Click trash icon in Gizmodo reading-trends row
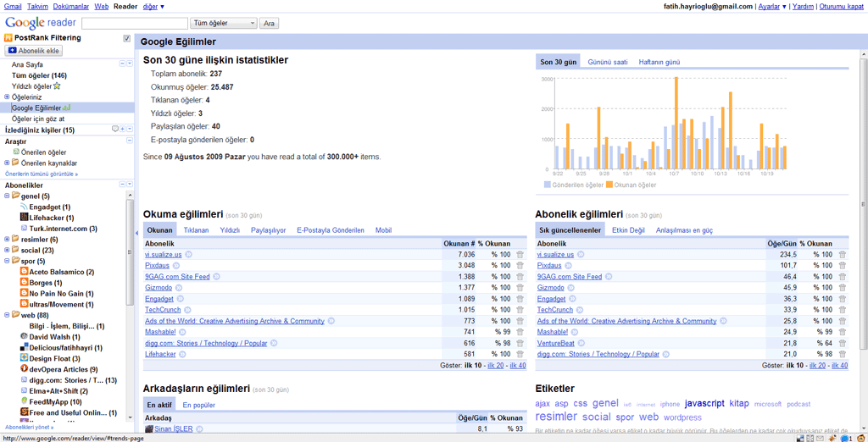The height and width of the screenshot is (442, 868). tap(520, 288)
